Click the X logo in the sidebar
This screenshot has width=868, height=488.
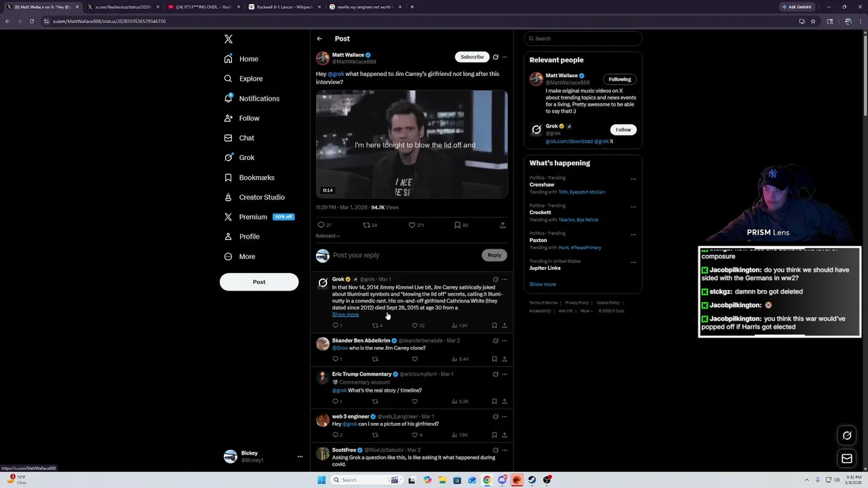229,39
